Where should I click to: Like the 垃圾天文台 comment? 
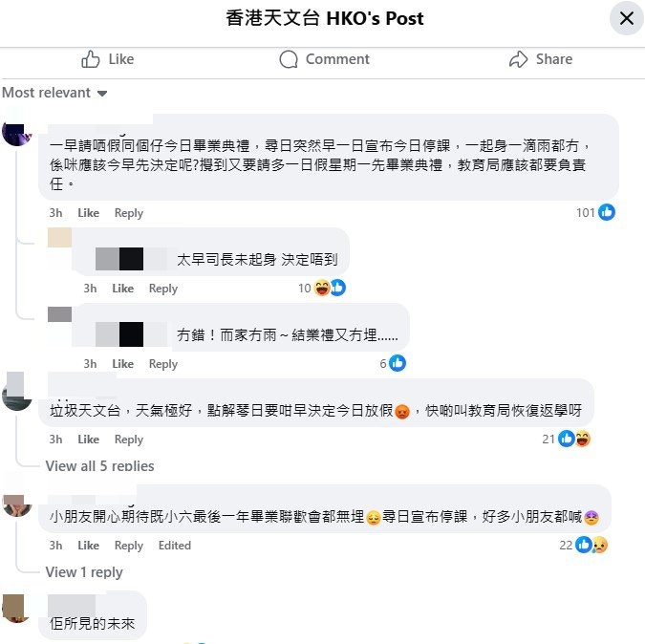[x=89, y=440]
